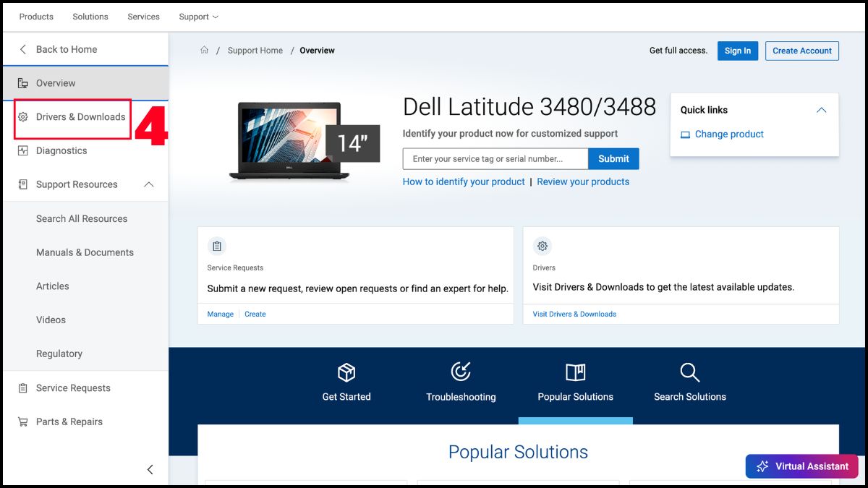Collapse the sidebar with bottom arrow
Image resolution: width=868 pixels, height=488 pixels.
pyautogui.click(x=150, y=469)
